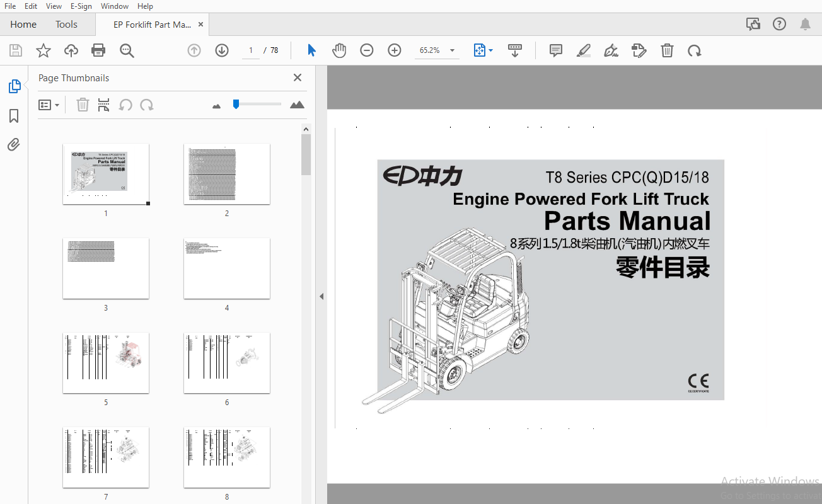Print the document via printer icon
The image size is (822, 504).
pyautogui.click(x=98, y=50)
